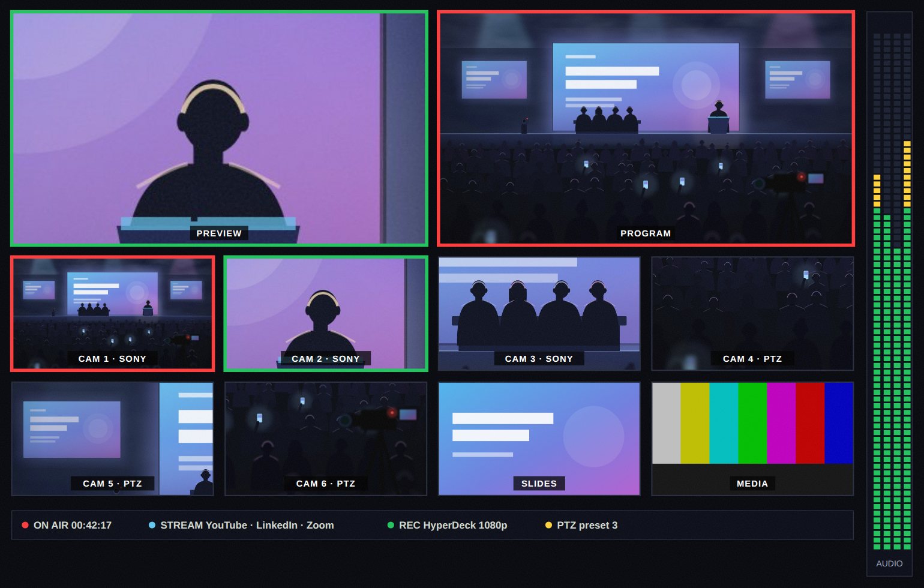Screen dimensions: 924x588
Task: Click the AUDIO label under the meters
Action: pyautogui.click(x=889, y=563)
